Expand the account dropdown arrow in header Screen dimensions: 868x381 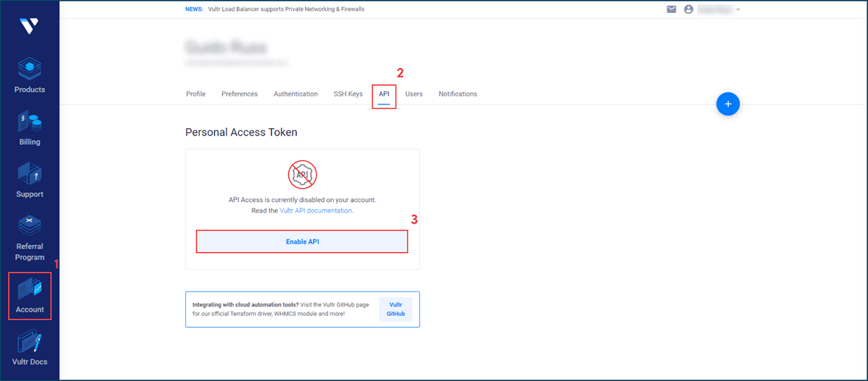tap(738, 9)
